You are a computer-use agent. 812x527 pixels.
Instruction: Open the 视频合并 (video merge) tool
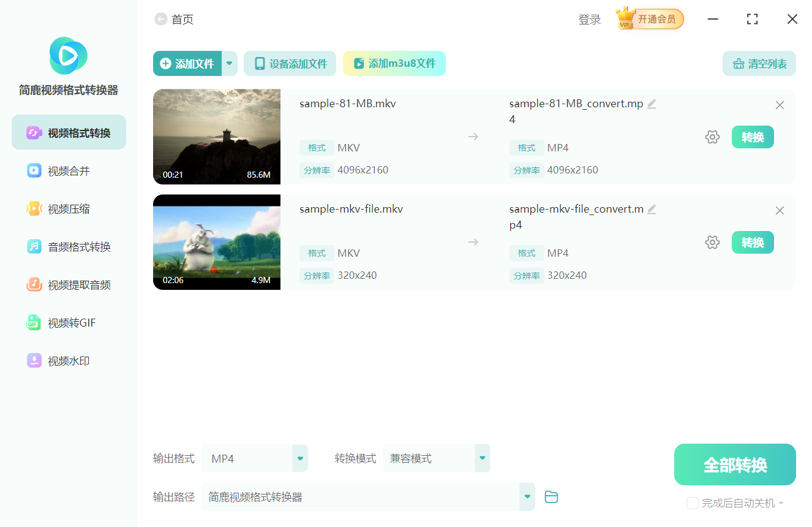click(x=68, y=170)
